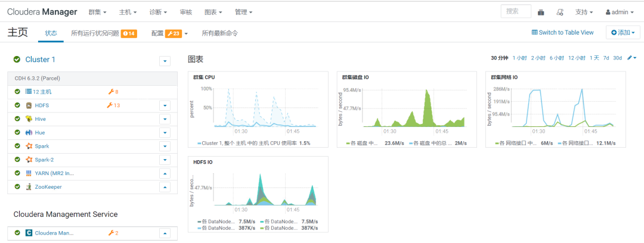Select the 30 分钟 time range
Viewport: 644px width, 243px height.
pos(500,58)
